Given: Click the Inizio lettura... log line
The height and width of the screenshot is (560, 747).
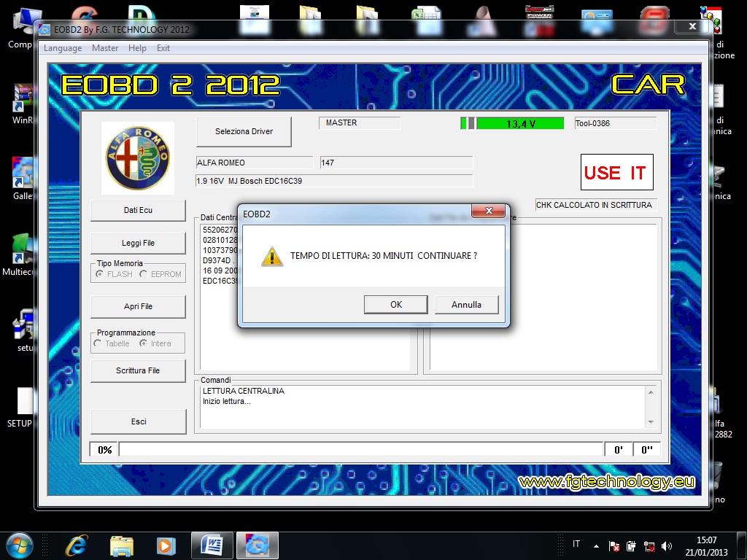Looking at the screenshot, I should coord(227,402).
